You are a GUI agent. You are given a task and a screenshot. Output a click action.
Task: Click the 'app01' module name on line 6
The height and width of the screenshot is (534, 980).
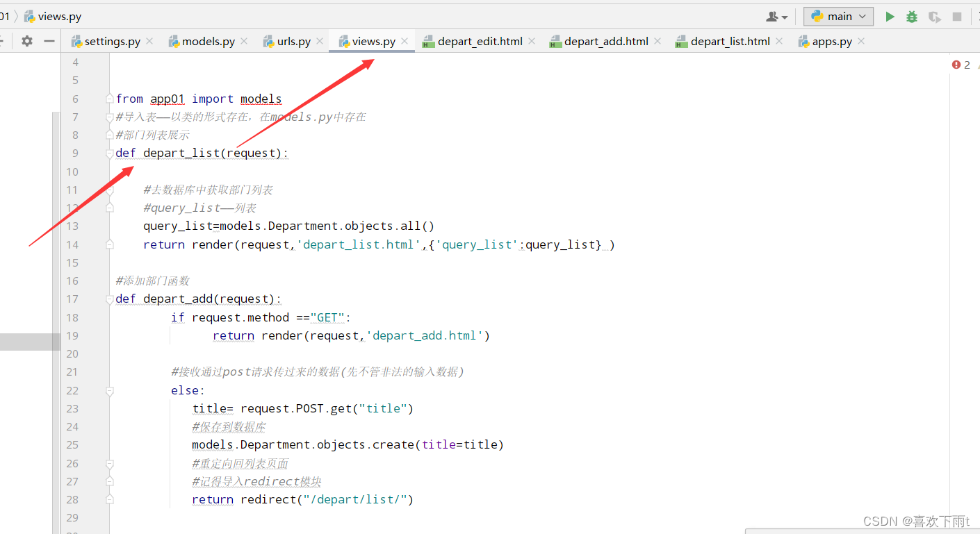(x=168, y=99)
